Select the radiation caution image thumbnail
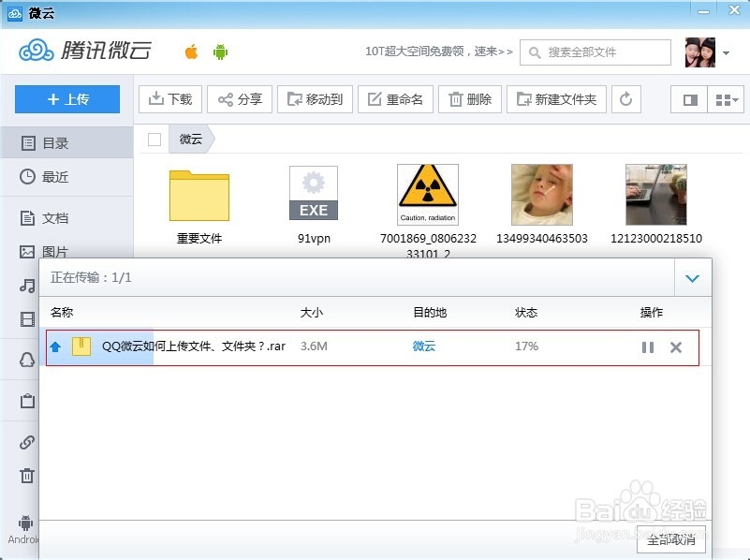Image resolution: width=750 pixels, height=560 pixels. pos(428,195)
